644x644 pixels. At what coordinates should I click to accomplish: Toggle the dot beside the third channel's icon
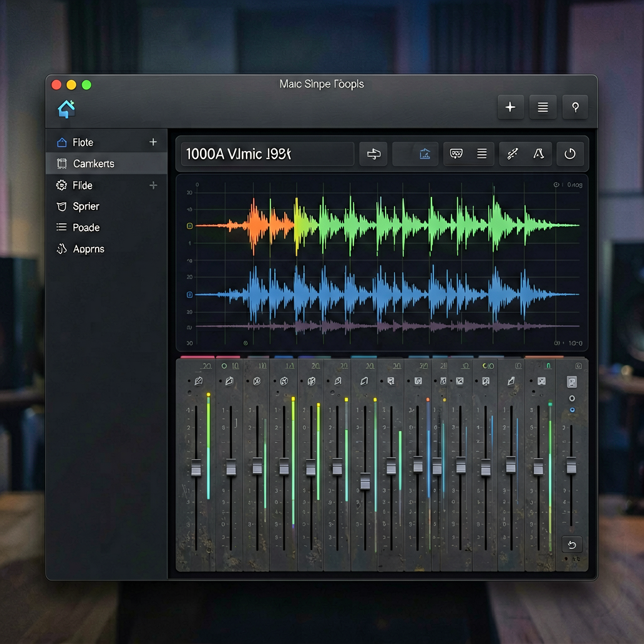tap(248, 381)
